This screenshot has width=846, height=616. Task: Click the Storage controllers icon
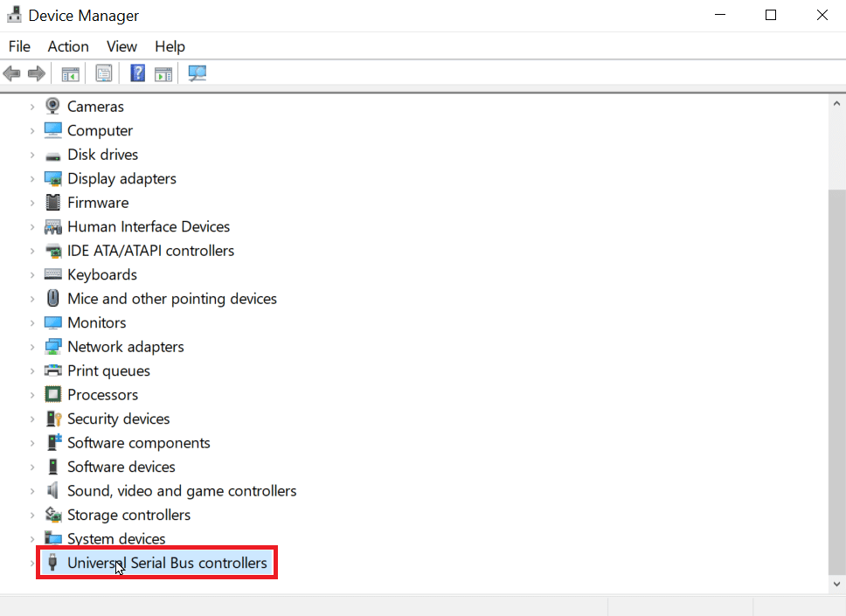52,515
